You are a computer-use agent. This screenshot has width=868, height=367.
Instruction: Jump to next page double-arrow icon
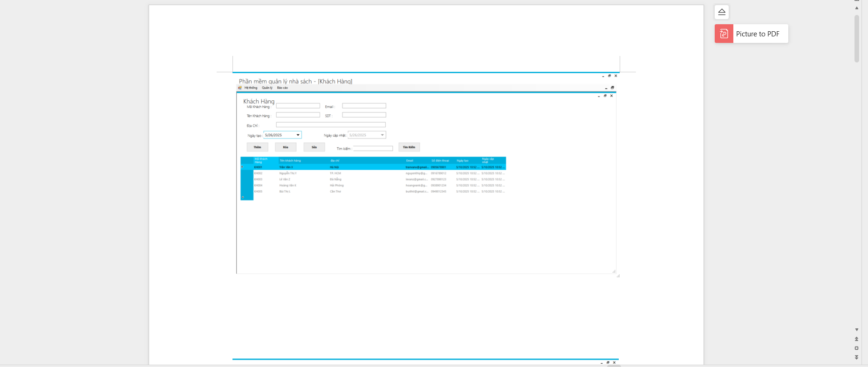point(856,357)
